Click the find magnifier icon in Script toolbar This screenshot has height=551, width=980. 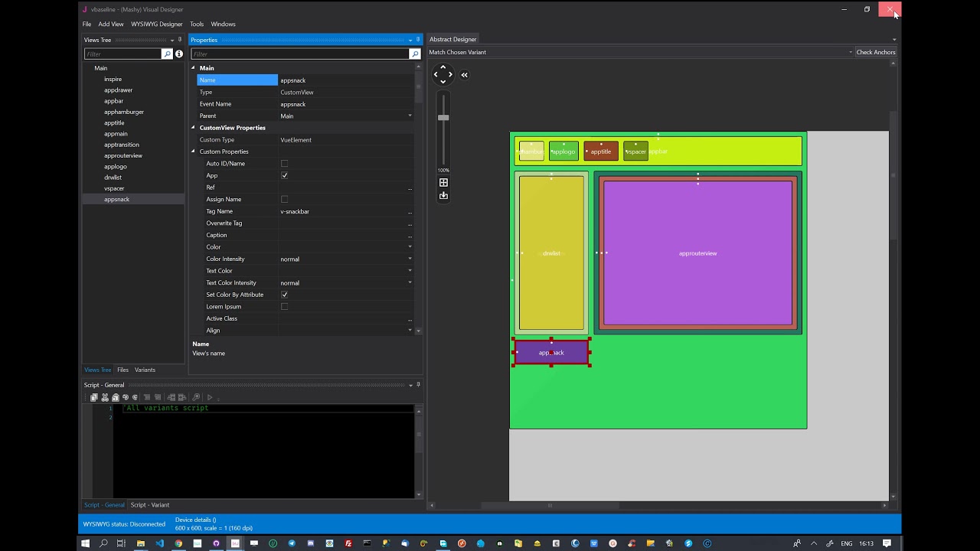196,397
